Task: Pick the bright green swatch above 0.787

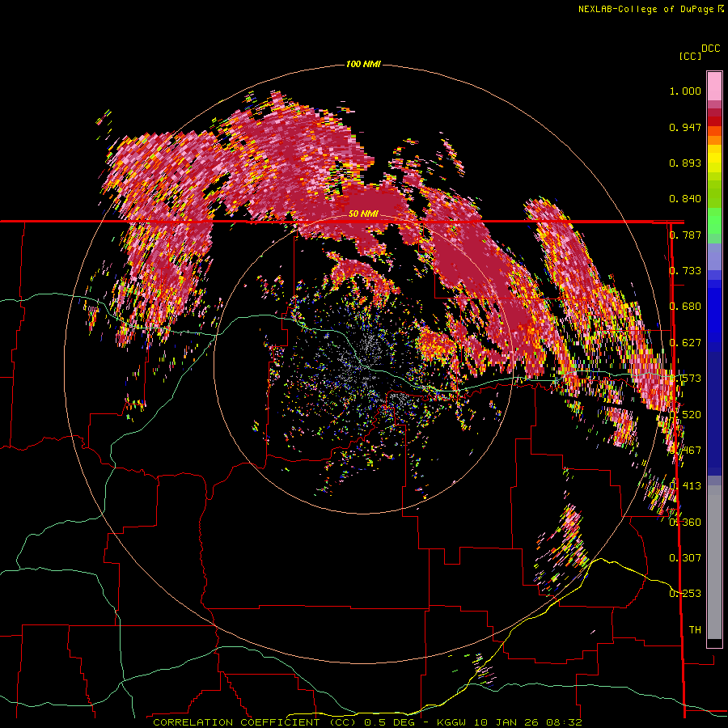Action: pyautogui.click(x=714, y=221)
